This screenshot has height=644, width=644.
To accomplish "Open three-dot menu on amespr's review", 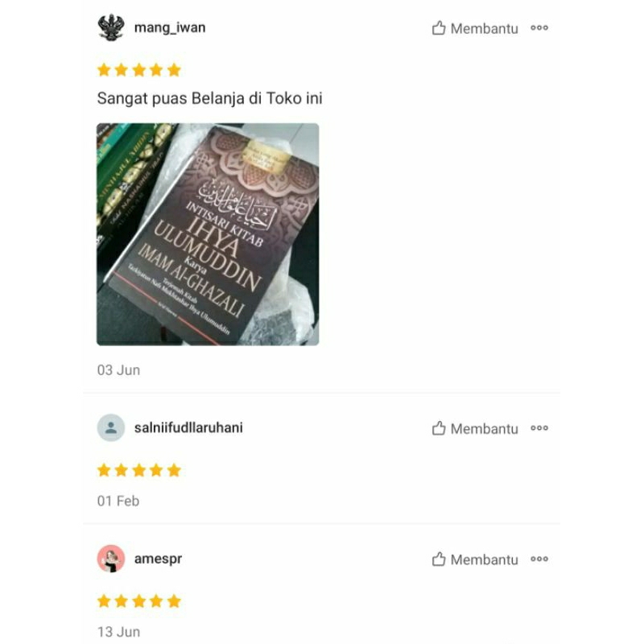I will click(539, 559).
